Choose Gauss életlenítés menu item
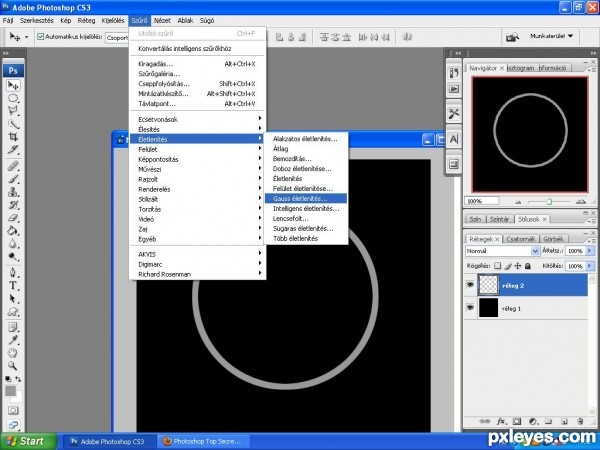The image size is (600, 450). (306, 199)
